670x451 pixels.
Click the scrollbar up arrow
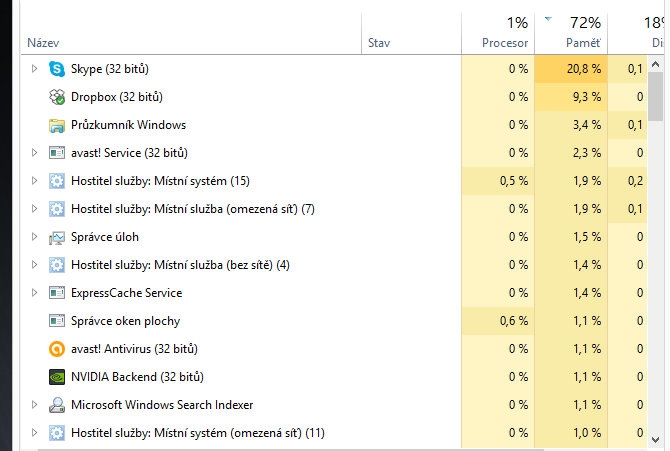click(x=655, y=65)
